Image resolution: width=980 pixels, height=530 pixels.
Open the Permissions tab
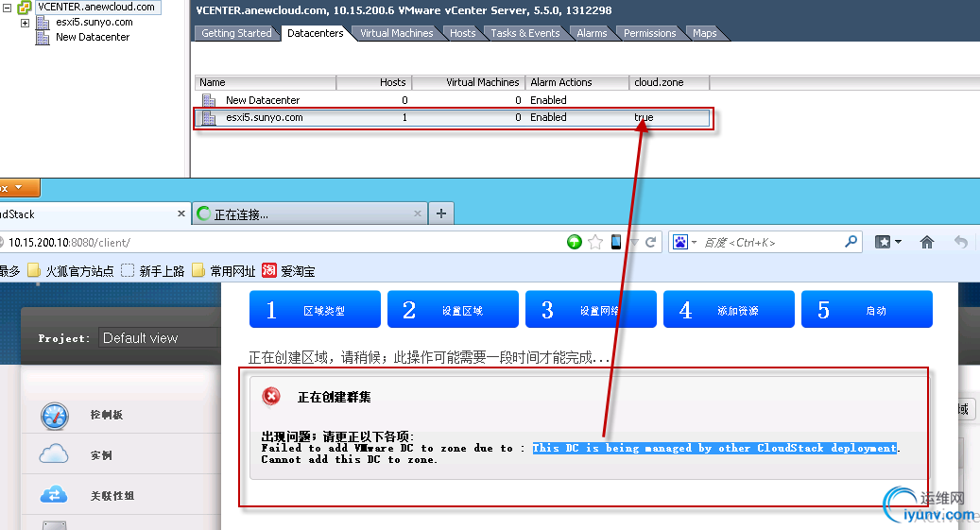coord(649,33)
